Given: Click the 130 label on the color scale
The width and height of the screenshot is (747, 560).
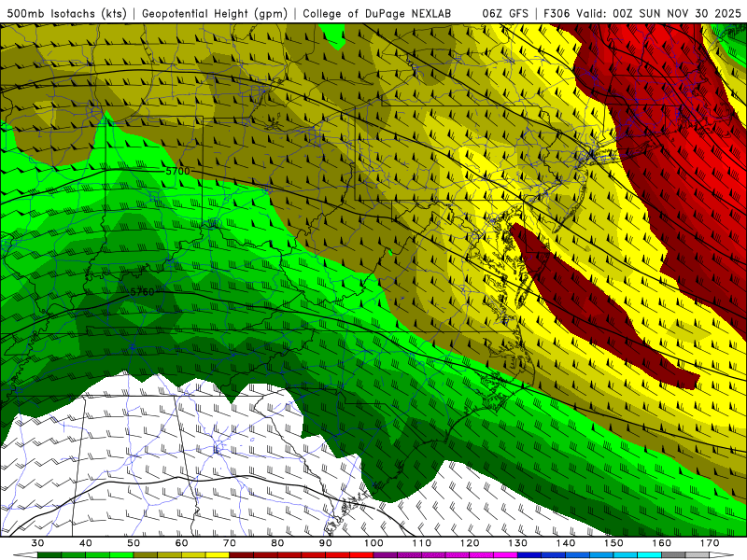Looking at the screenshot, I should click(518, 543).
